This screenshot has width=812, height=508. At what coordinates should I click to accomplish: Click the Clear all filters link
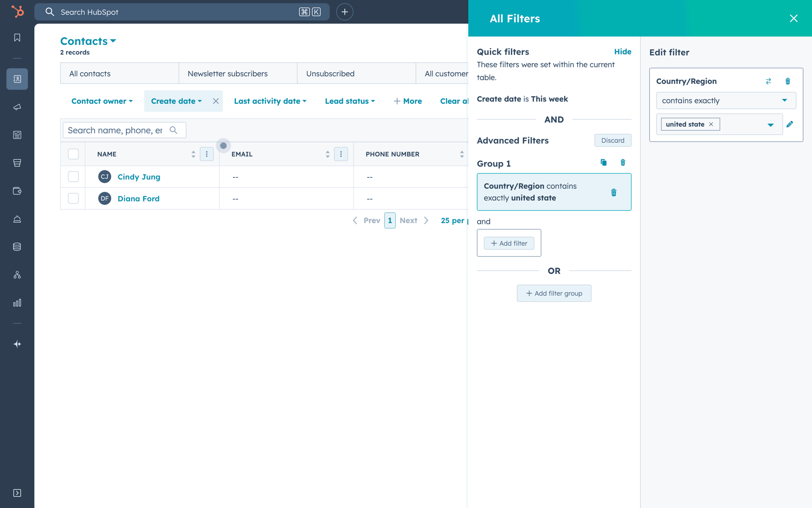pos(454,101)
